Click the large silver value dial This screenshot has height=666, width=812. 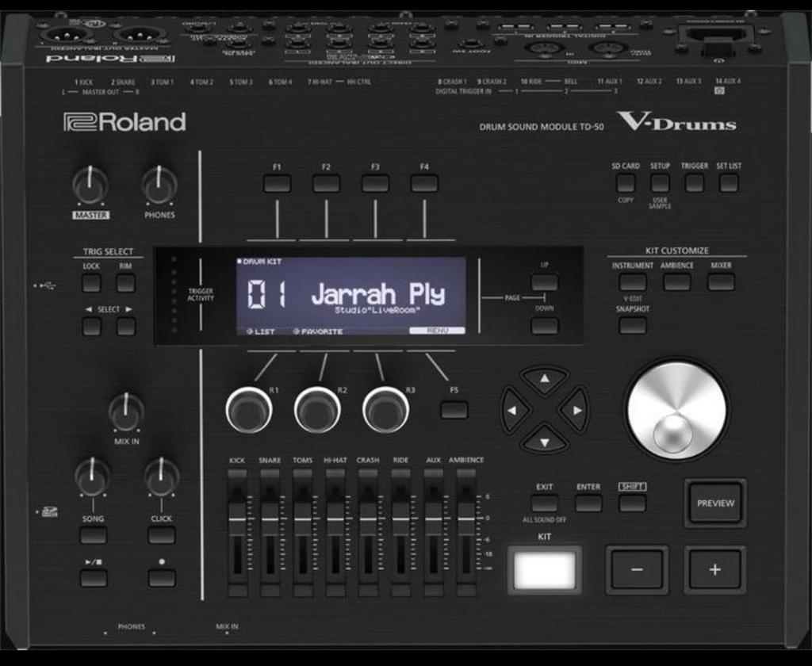(676, 410)
